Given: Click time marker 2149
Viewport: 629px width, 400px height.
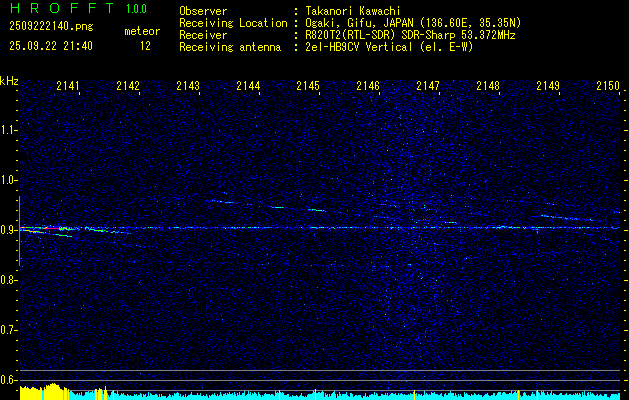Looking at the screenshot, I should point(548,86).
